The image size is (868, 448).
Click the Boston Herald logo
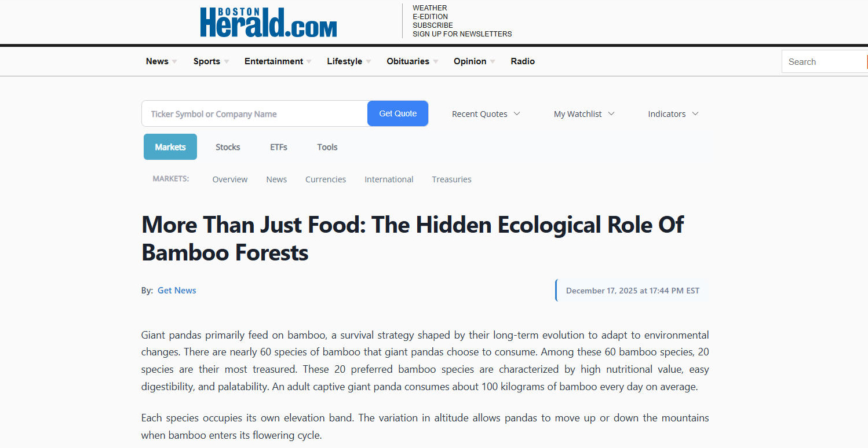268,23
